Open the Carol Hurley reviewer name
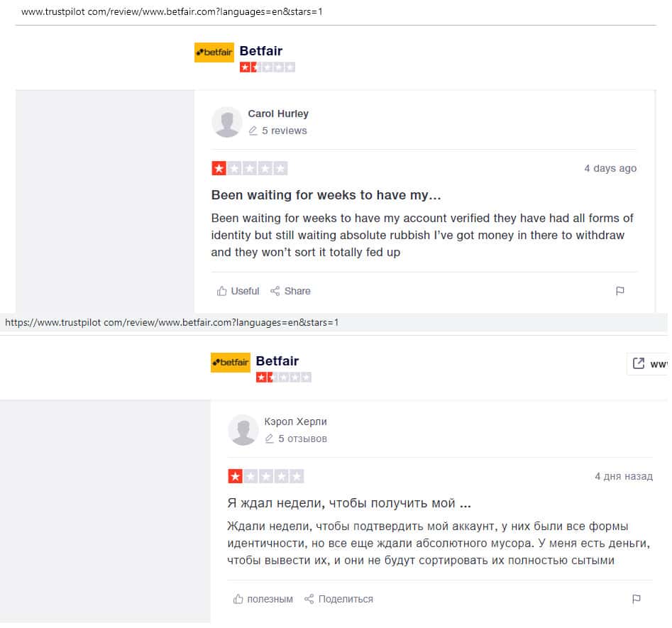 pyautogui.click(x=277, y=114)
